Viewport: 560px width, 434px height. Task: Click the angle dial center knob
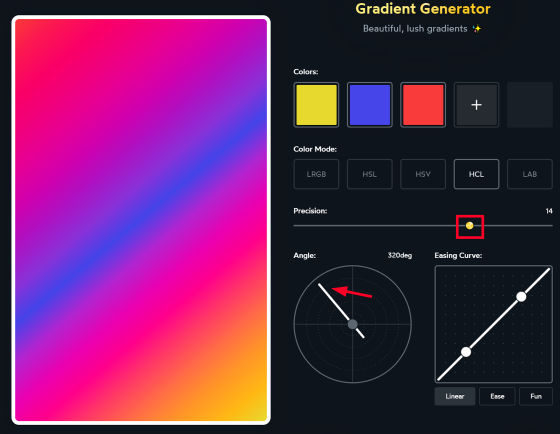[352, 324]
